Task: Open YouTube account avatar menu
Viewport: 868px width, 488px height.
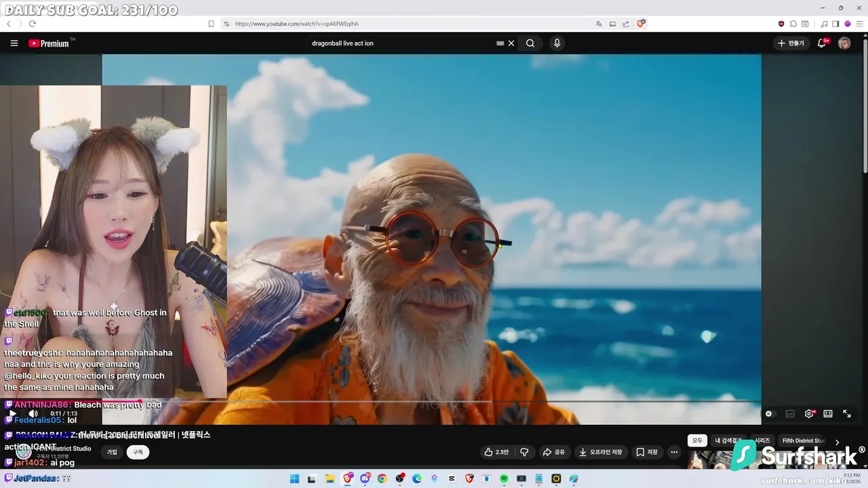Action: point(844,43)
